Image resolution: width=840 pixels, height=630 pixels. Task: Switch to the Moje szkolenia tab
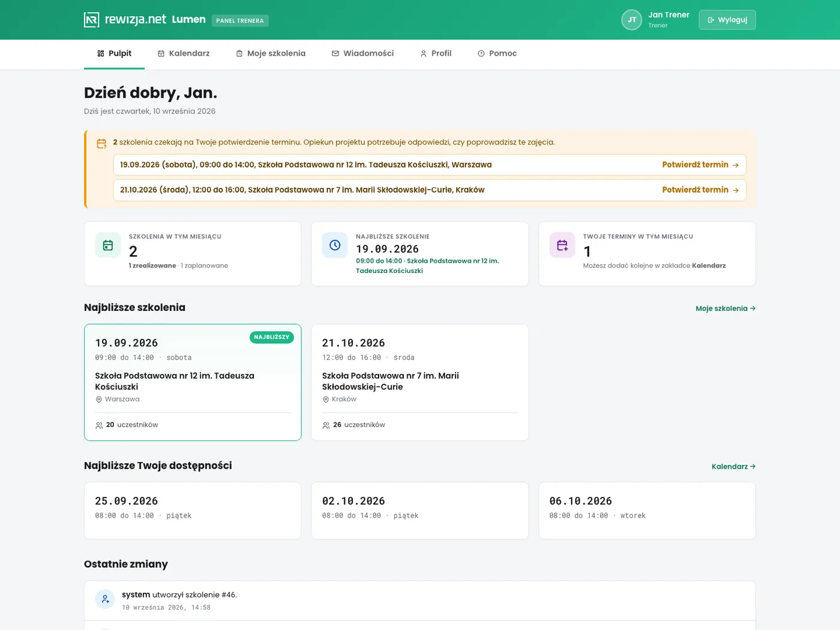coord(271,53)
